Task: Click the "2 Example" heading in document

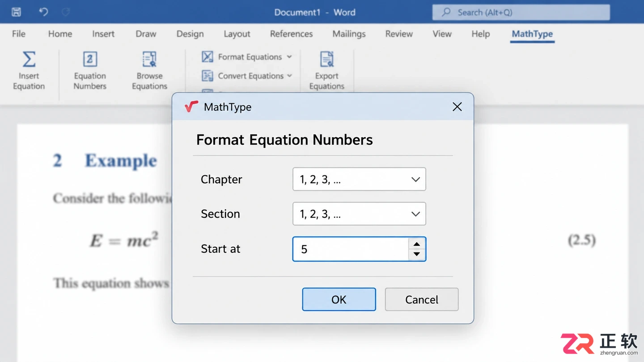Action: point(105,161)
